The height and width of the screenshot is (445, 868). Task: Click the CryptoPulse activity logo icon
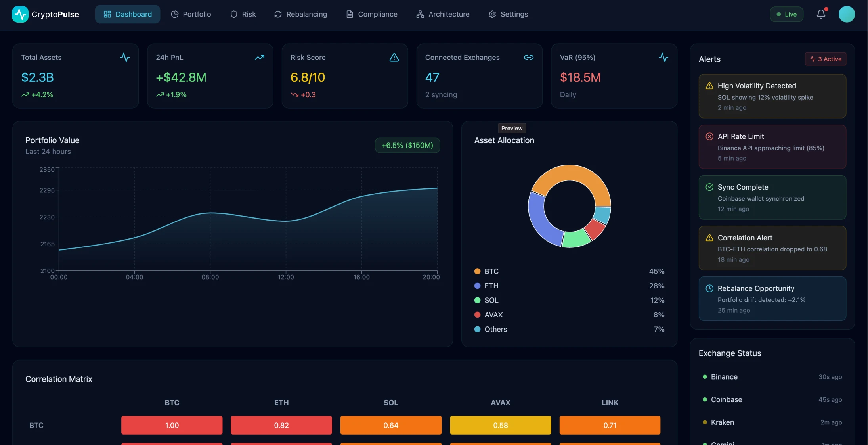tap(20, 14)
